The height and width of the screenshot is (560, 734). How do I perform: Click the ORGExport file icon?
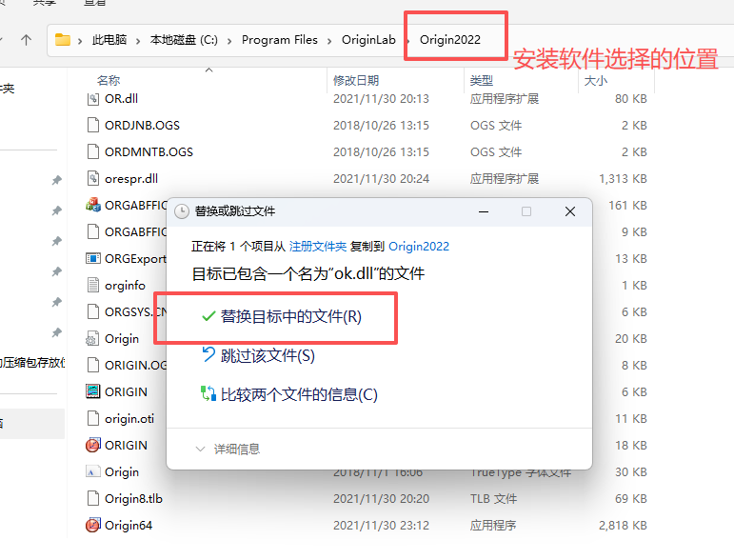(x=93, y=258)
